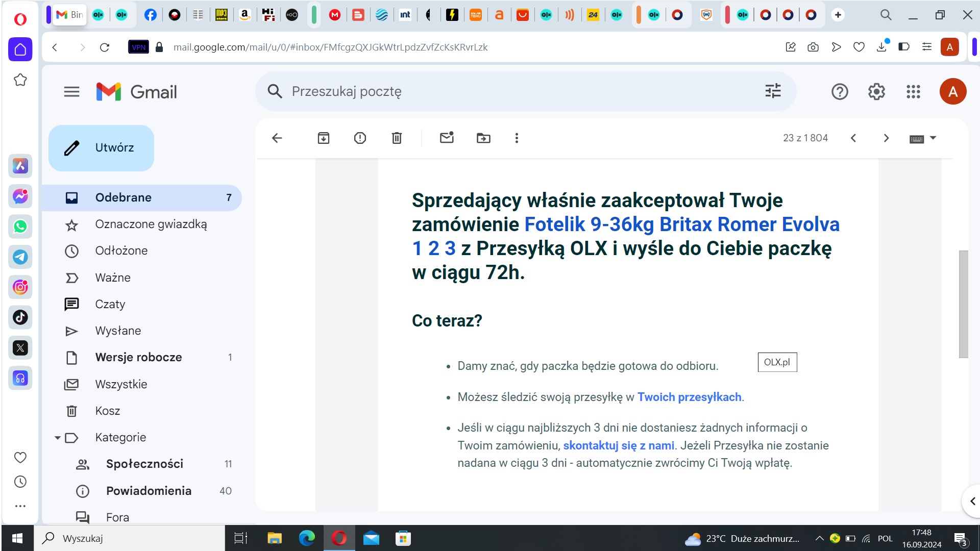Mark email as unread via envelope icon

[447, 138]
